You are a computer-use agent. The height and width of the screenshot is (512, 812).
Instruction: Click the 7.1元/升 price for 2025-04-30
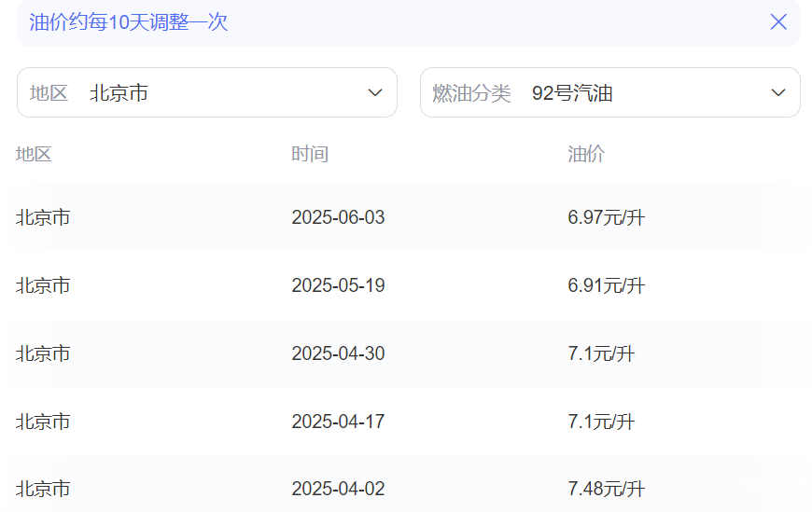601,353
